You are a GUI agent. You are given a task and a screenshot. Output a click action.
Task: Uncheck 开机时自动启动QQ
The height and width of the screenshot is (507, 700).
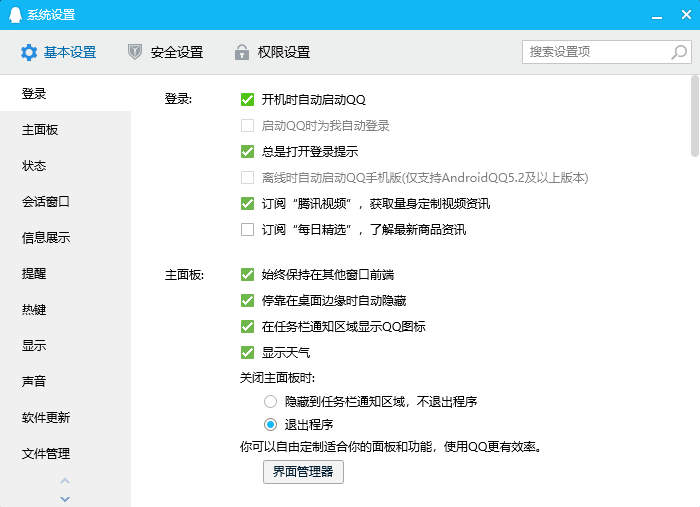click(247, 100)
